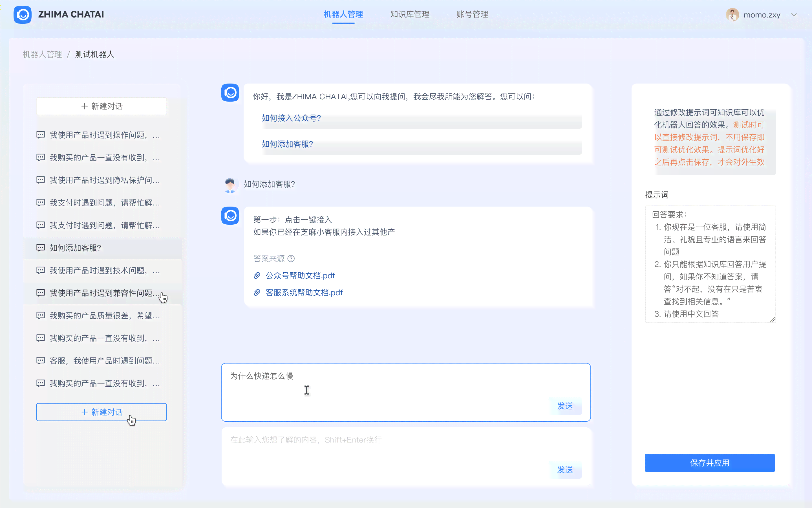Click the 测试机器人 breadcrumb text
Viewport: 812px width, 508px height.
95,54
